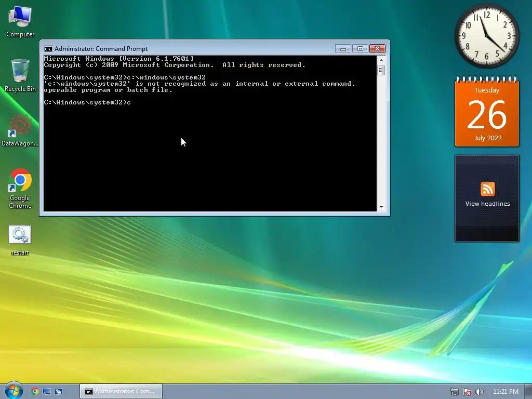Click the 'Administrator: Command Prompt' title text

coord(101,48)
